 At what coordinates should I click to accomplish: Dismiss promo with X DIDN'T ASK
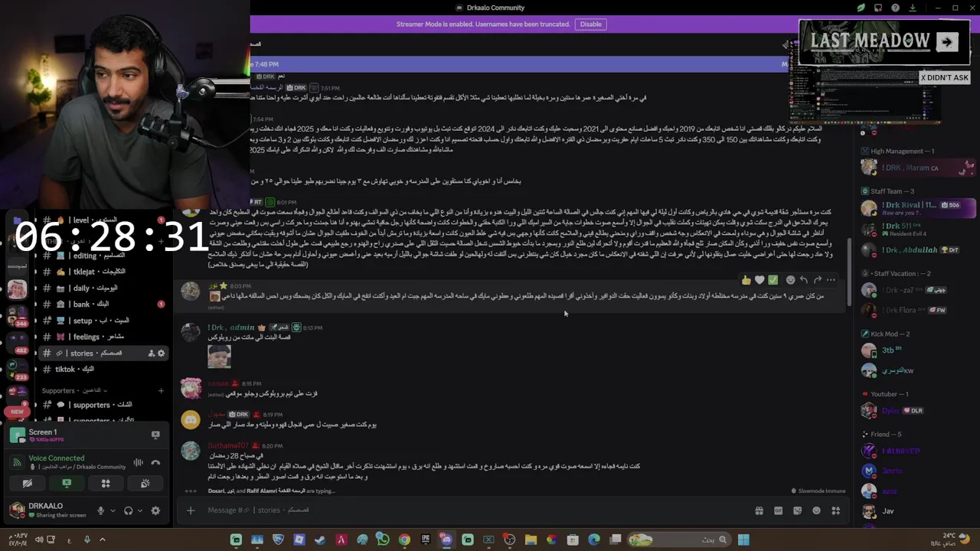945,78
